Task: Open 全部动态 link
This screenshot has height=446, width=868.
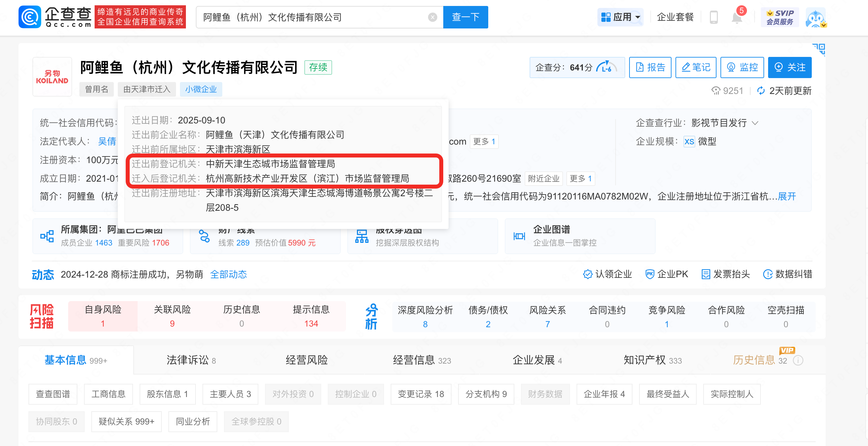Action: click(x=228, y=274)
